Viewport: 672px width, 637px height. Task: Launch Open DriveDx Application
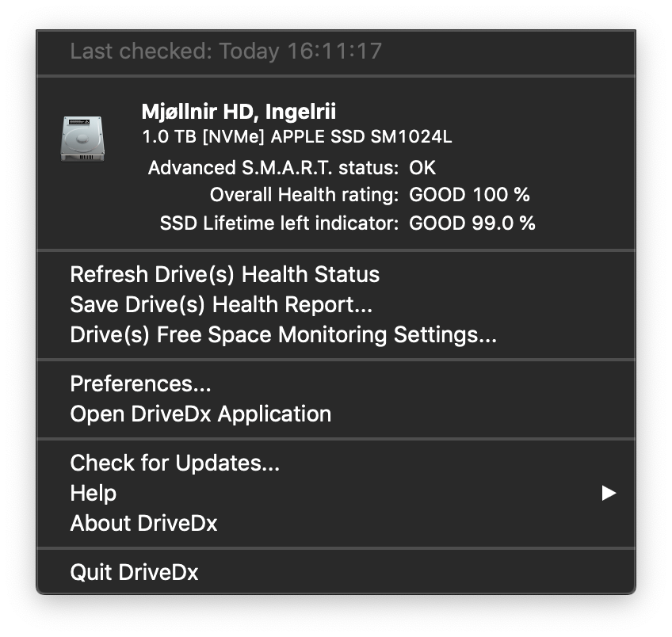(335, 414)
